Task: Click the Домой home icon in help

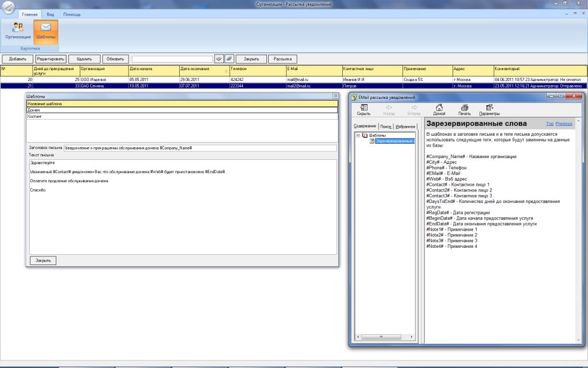Action: point(439,110)
